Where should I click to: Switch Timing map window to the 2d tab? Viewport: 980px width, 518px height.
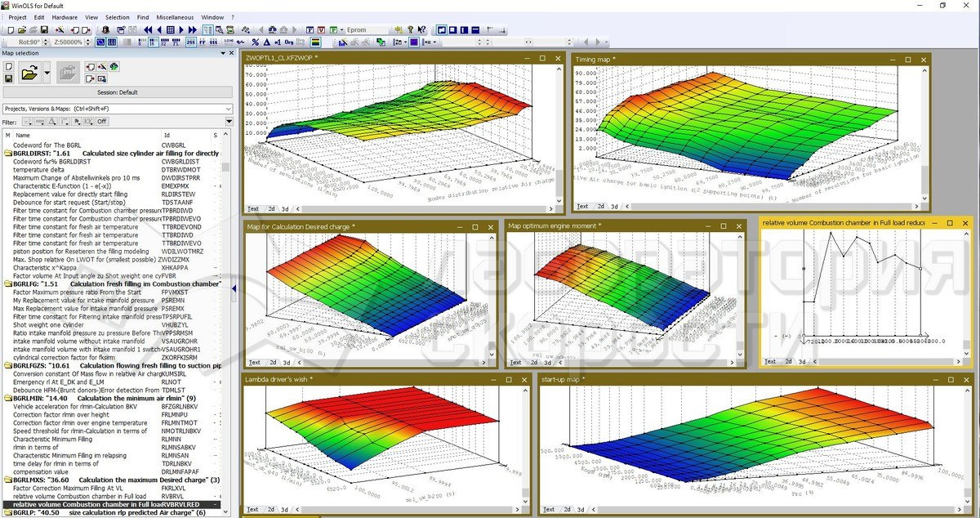click(601, 207)
